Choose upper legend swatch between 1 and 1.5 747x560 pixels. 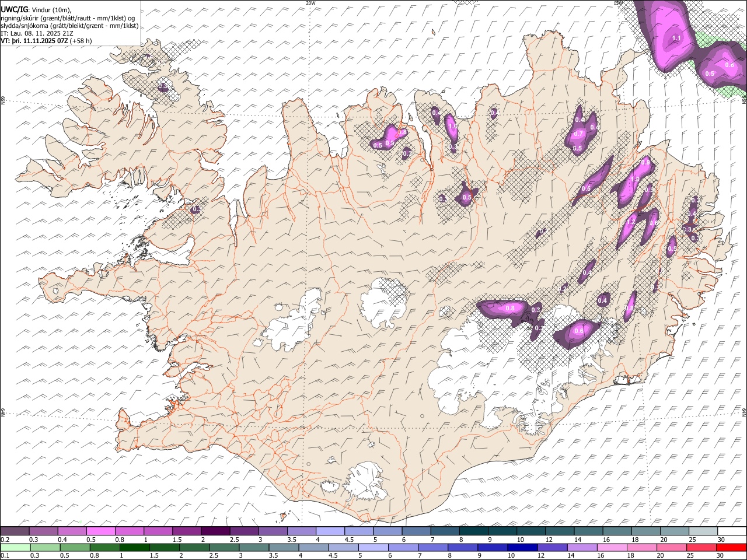pyautogui.click(x=158, y=531)
